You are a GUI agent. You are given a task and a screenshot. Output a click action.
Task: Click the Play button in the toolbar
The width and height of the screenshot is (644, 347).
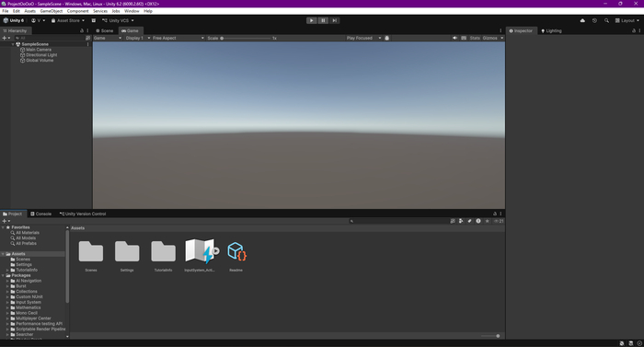[311, 20]
